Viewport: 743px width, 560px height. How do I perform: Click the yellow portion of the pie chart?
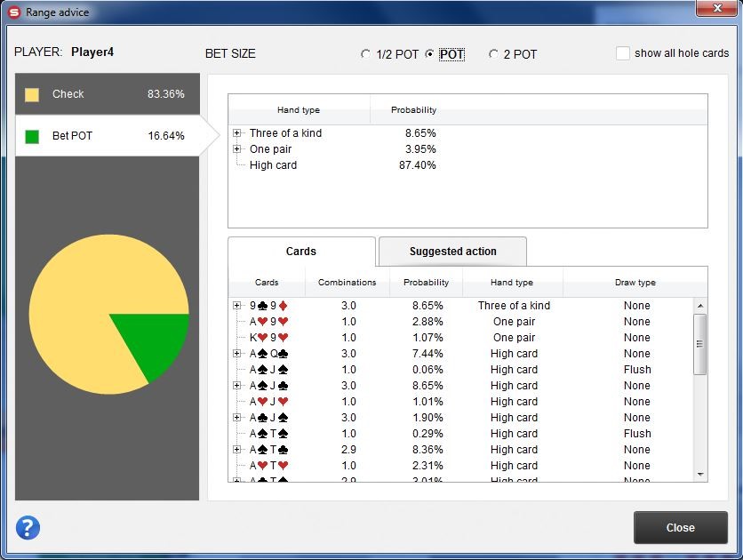[80, 302]
